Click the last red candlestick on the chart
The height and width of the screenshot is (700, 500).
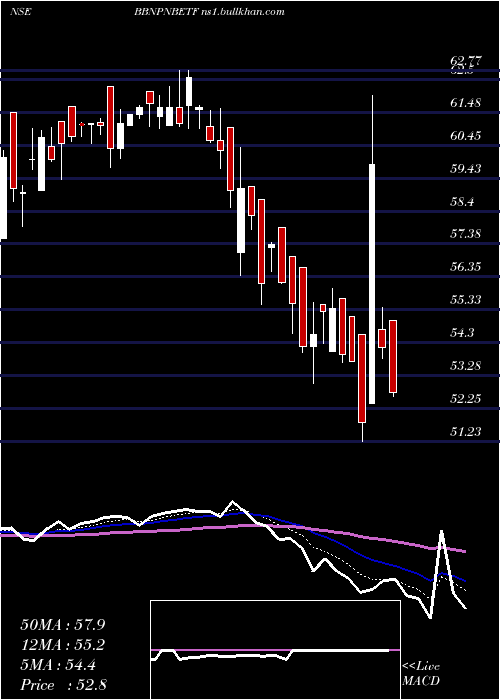click(393, 356)
